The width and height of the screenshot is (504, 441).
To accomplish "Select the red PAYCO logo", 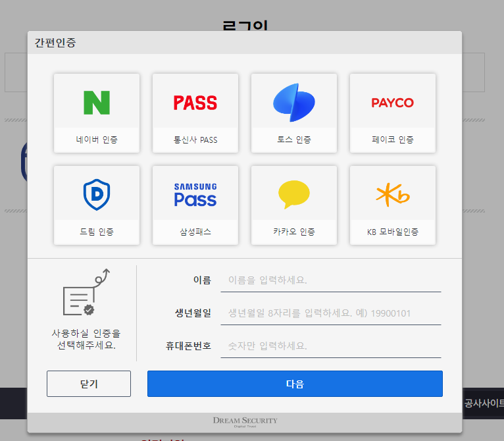I will tap(392, 103).
